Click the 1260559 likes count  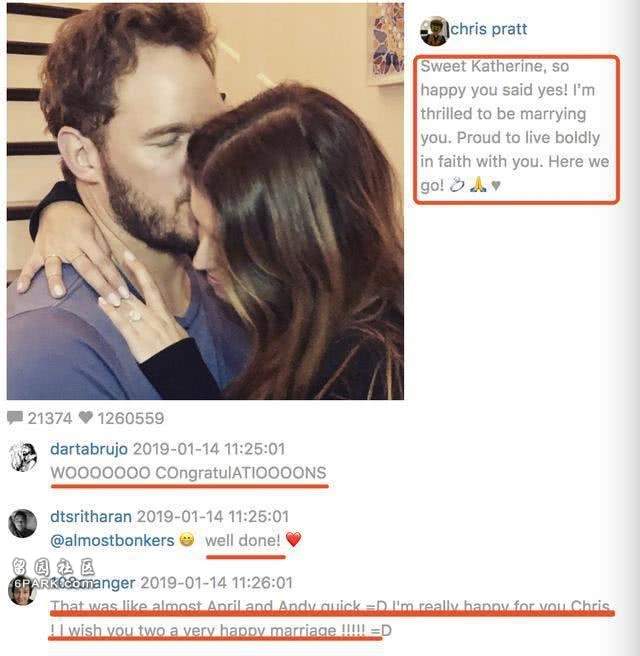click(131, 418)
